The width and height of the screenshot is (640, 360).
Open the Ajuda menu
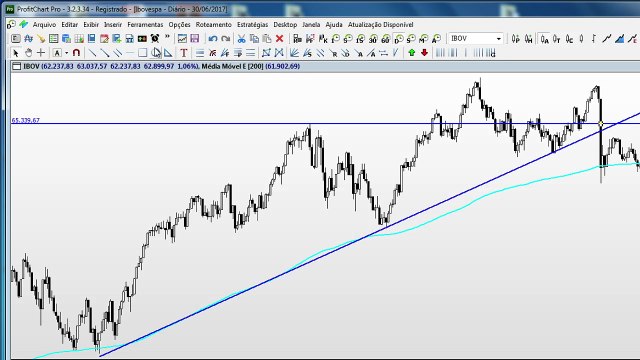point(334,24)
